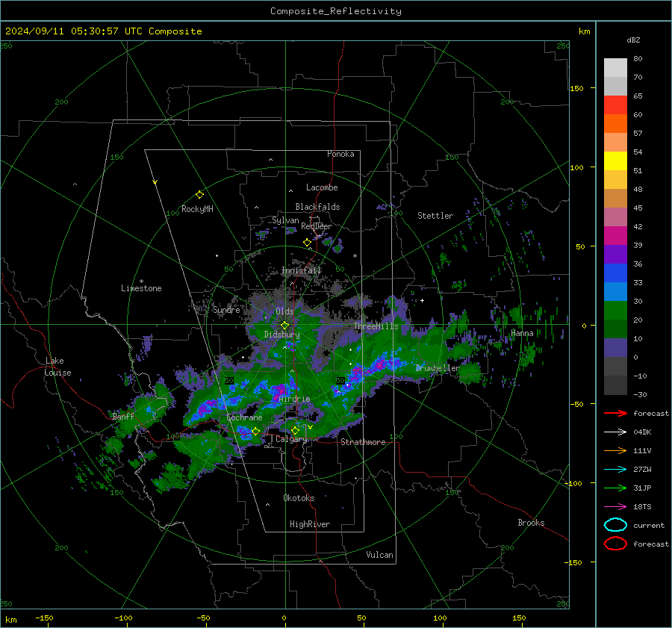Select the Blackfalds label on the map
This screenshot has width=672, height=628.
(317, 207)
